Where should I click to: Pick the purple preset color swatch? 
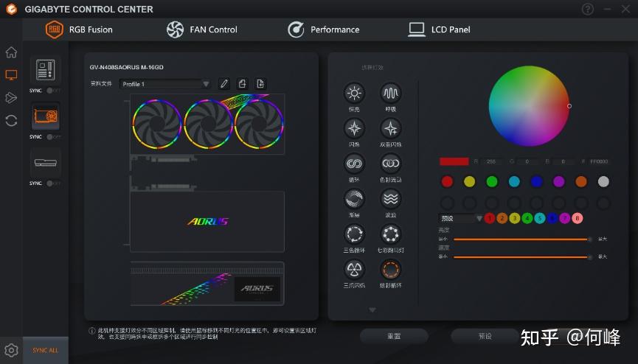(x=558, y=181)
